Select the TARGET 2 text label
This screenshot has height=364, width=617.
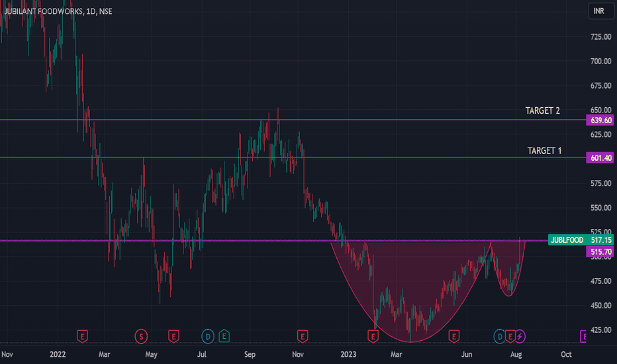point(542,111)
